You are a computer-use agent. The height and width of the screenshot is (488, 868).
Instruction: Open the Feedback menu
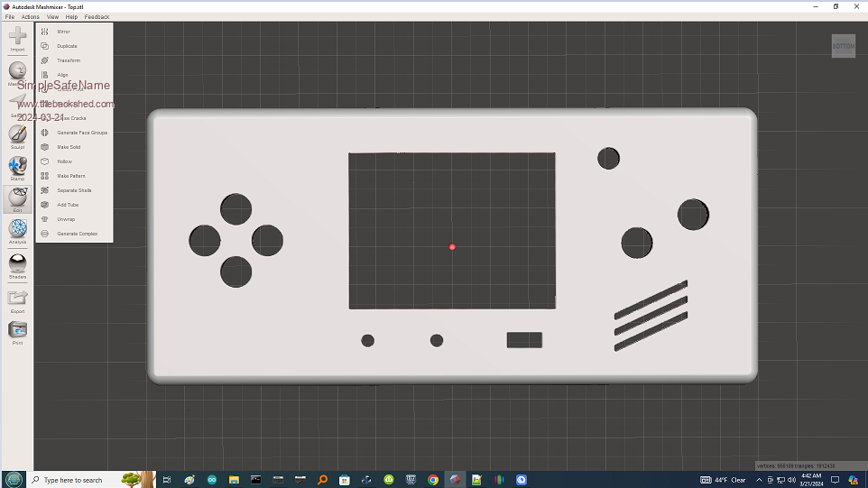97,17
